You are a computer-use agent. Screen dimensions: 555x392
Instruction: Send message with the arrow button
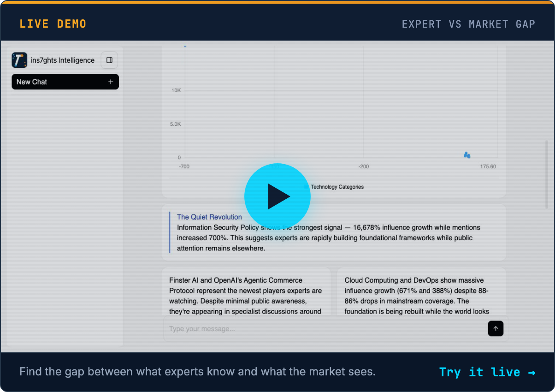(496, 328)
